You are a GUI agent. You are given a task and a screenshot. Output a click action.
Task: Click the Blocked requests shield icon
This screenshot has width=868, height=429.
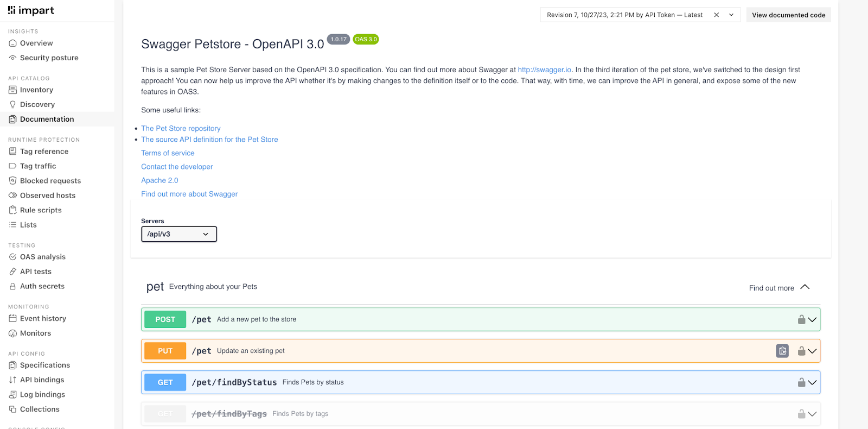click(12, 181)
